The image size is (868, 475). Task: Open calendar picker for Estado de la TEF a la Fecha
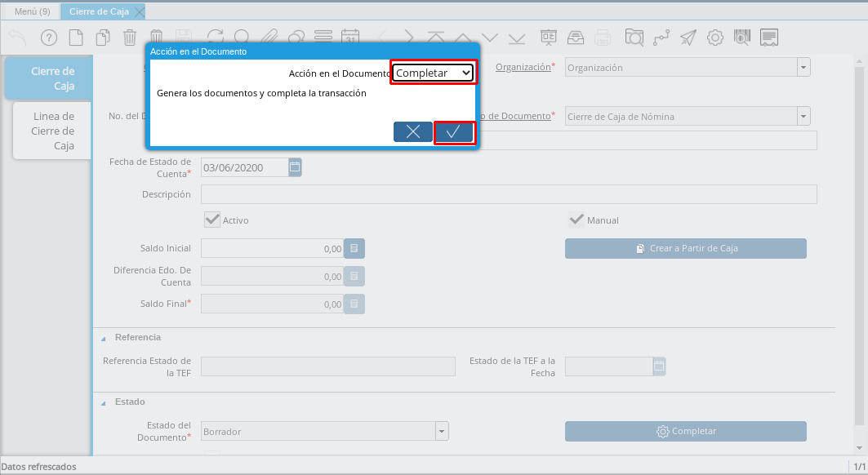click(x=659, y=366)
